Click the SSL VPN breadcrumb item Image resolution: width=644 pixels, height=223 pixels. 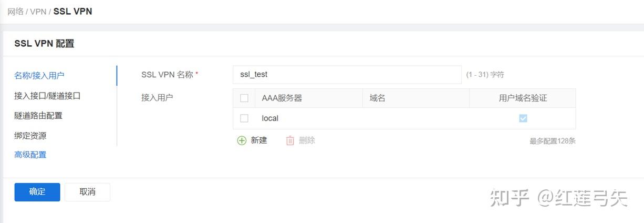tap(72, 12)
